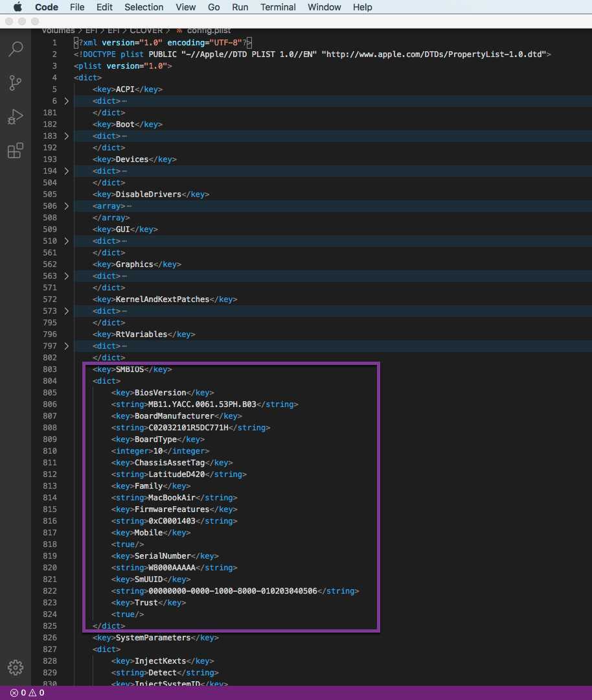Open the Edit menu

(x=104, y=7)
